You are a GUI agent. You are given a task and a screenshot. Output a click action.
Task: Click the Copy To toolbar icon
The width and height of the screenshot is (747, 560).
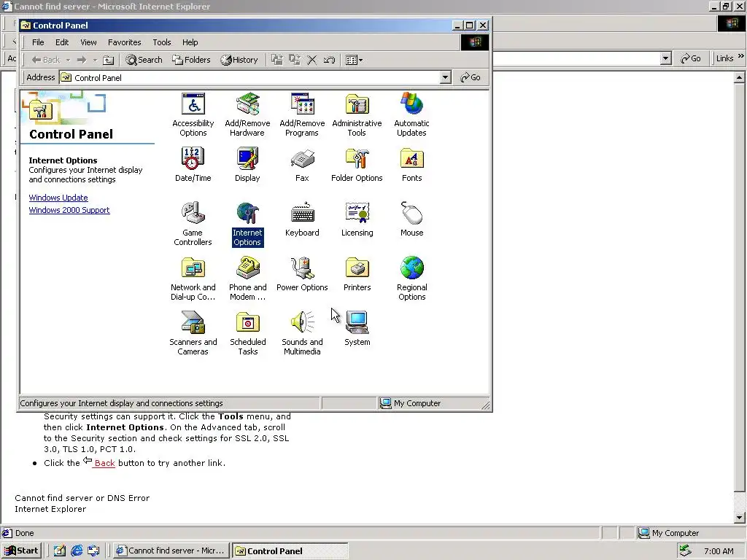pos(295,60)
